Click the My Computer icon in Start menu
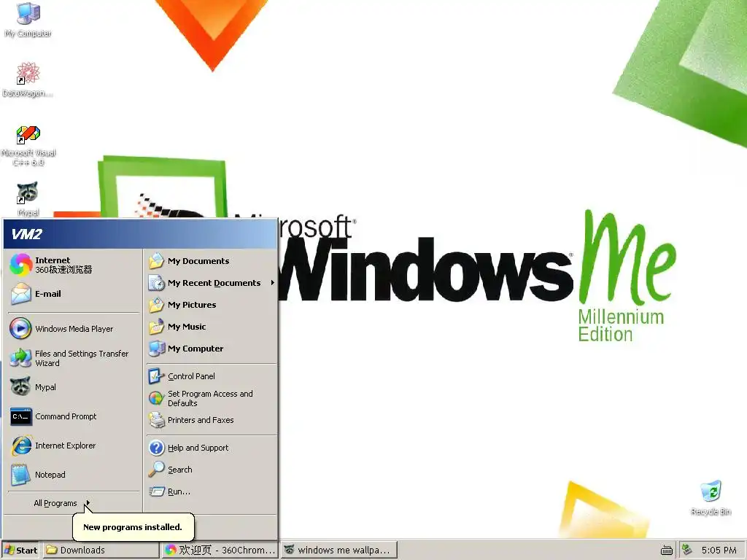Screen dimensions: 747x560 click(x=156, y=349)
